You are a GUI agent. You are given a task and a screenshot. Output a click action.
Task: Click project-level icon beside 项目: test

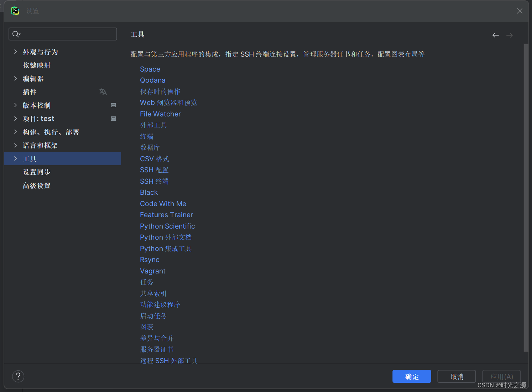click(x=113, y=119)
